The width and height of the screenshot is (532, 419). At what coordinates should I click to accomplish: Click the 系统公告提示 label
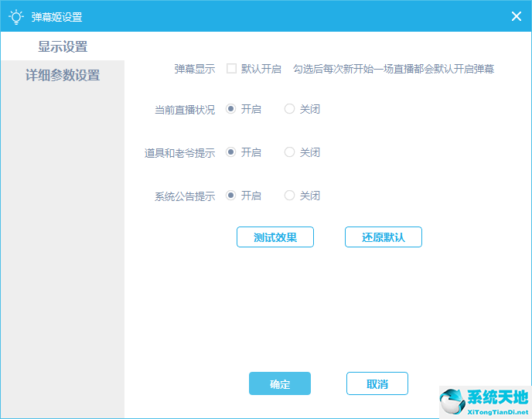click(185, 196)
